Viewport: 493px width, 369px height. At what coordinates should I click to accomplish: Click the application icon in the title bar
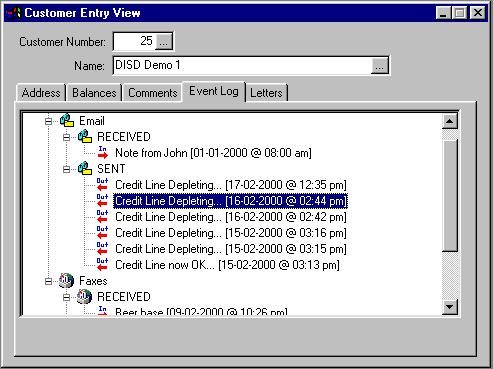tap(14, 13)
